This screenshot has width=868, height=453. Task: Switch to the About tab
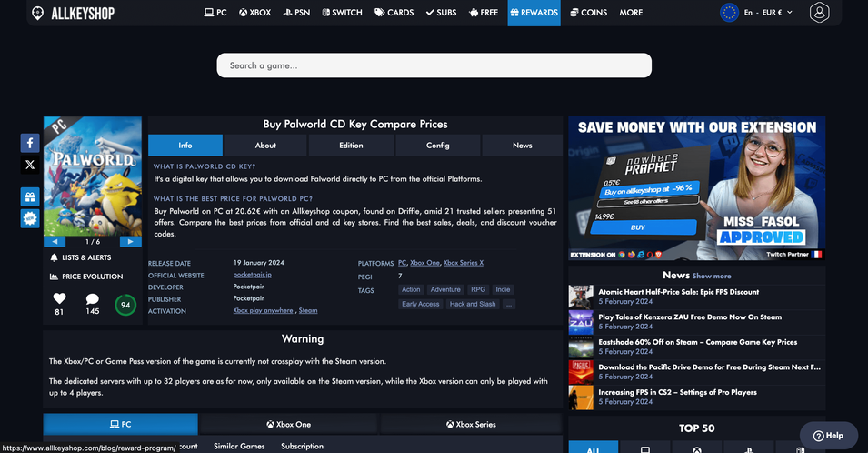pyautogui.click(x=265, y=146)
